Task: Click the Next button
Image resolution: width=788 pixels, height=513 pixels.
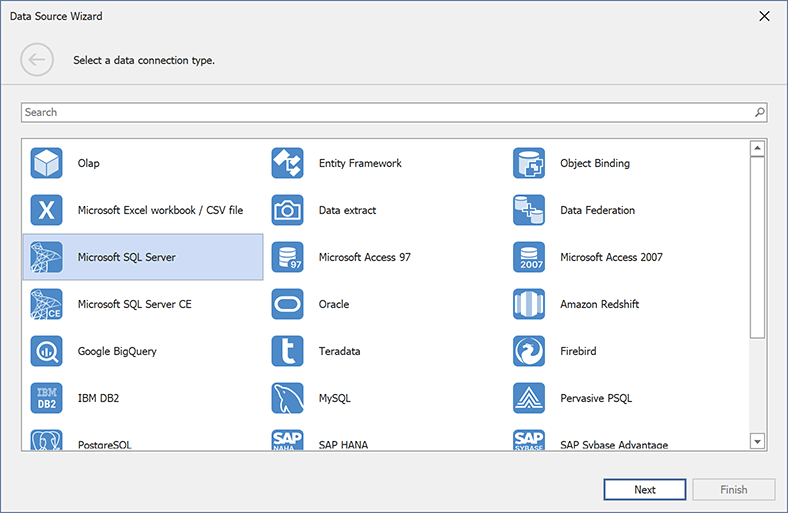Action: click(644, 489)
